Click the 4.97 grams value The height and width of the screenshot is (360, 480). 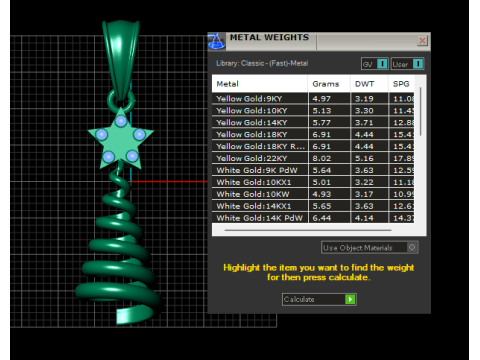(322, 99)
